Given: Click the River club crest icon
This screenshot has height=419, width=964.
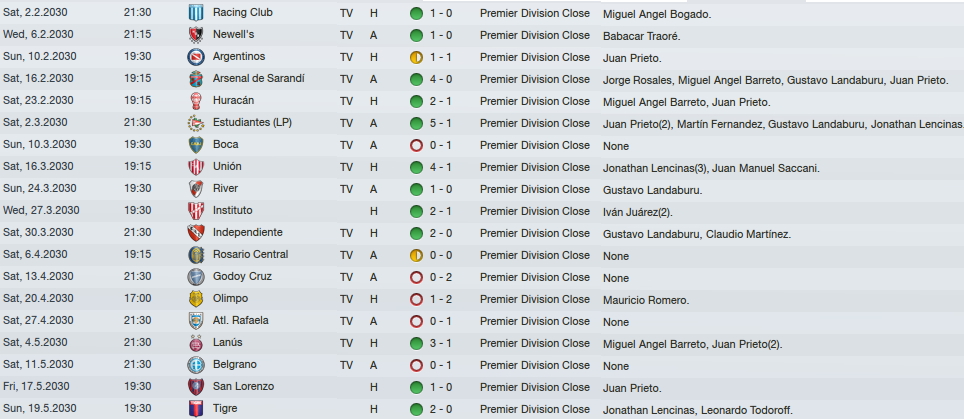Looking at the screenshot, I should 196,189.
